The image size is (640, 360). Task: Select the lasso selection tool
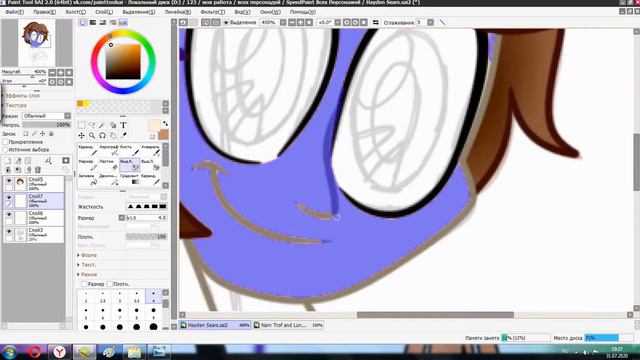(x=92, y=125)
